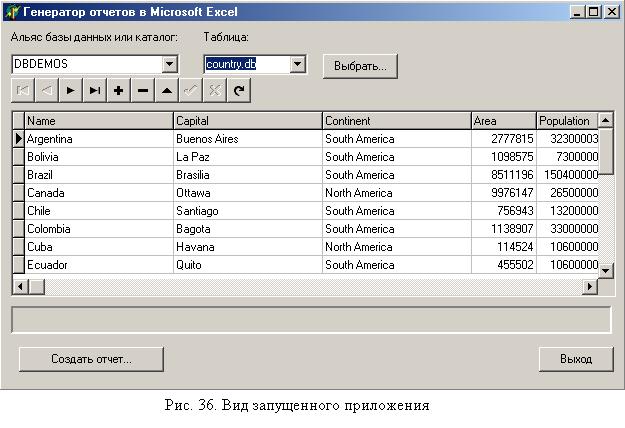Select the Brazil cell
This screenshot has width=625, height=428.
pyautogui.click(x=99, y=175)
